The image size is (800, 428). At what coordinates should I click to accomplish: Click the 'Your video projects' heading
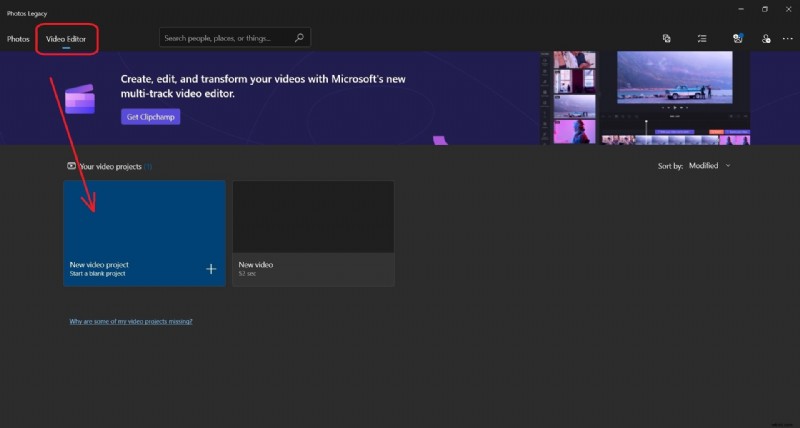(111, 166)
